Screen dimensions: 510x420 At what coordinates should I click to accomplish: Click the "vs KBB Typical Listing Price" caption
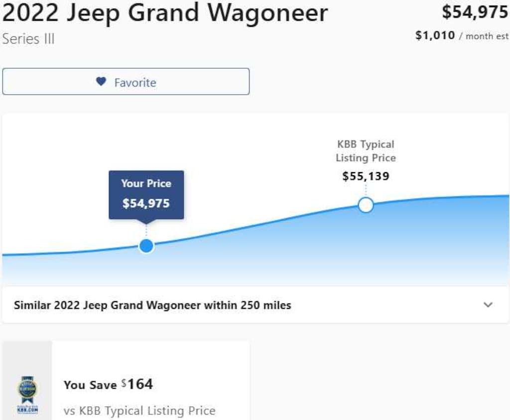pos(139,411)
